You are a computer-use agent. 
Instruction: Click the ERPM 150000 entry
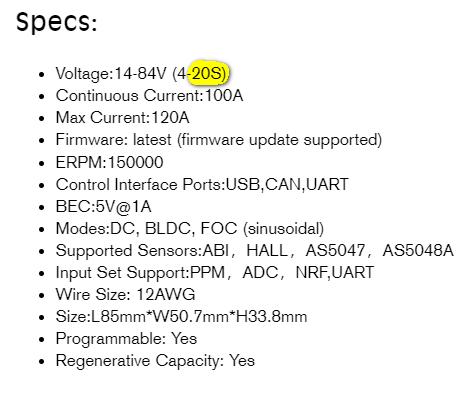[x=109, y=162]
